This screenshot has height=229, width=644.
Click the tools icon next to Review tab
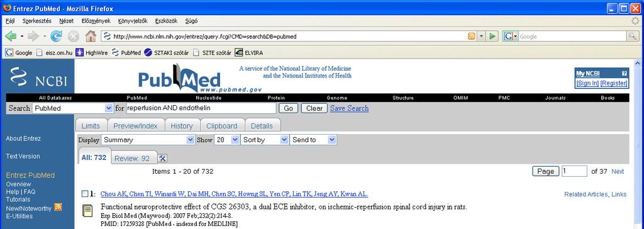(x=162, y=159)
